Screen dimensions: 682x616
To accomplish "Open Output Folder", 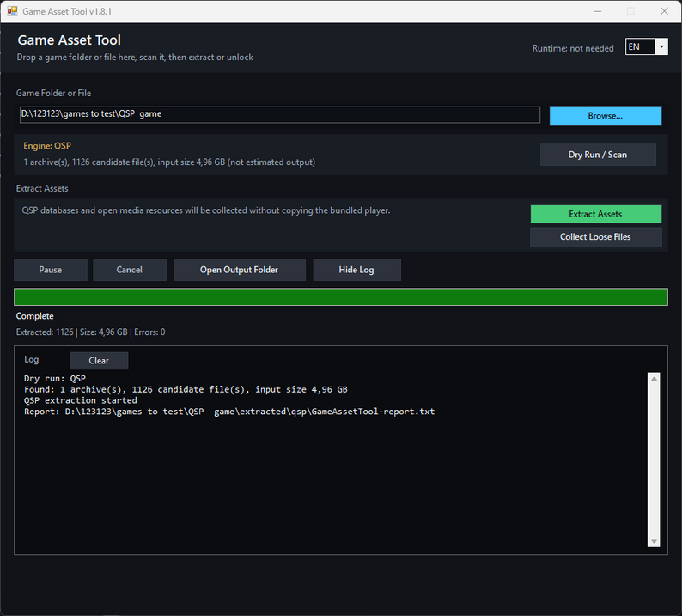I will click(x=240, y=270).
